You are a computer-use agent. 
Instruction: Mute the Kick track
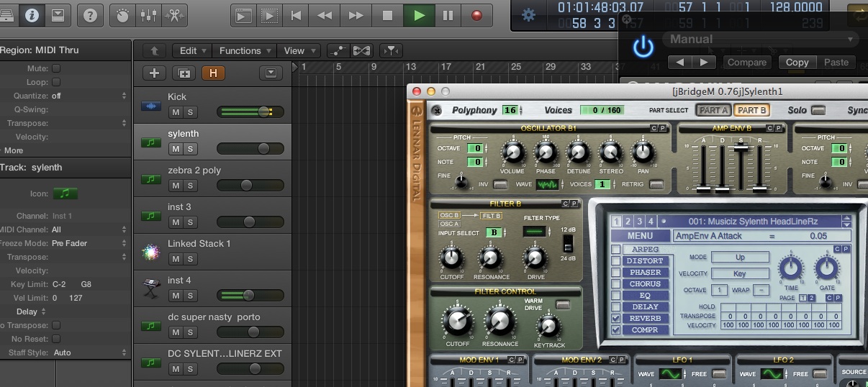click(175, 112)
